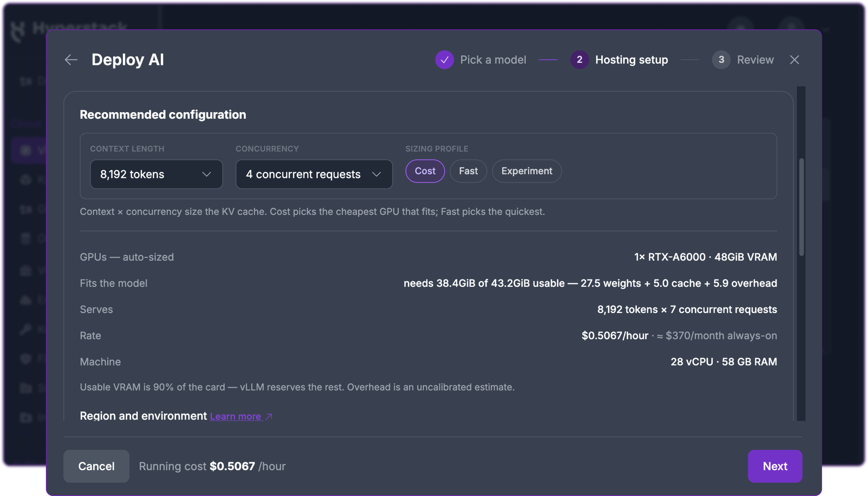
Task: Click the Running cost $0.5067 /hour footer text
Action: coord(212,466)
